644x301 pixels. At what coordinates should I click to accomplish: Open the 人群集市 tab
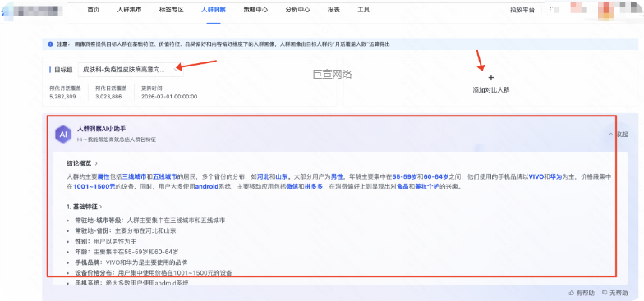pyautogui.click(x=130, y=10)
